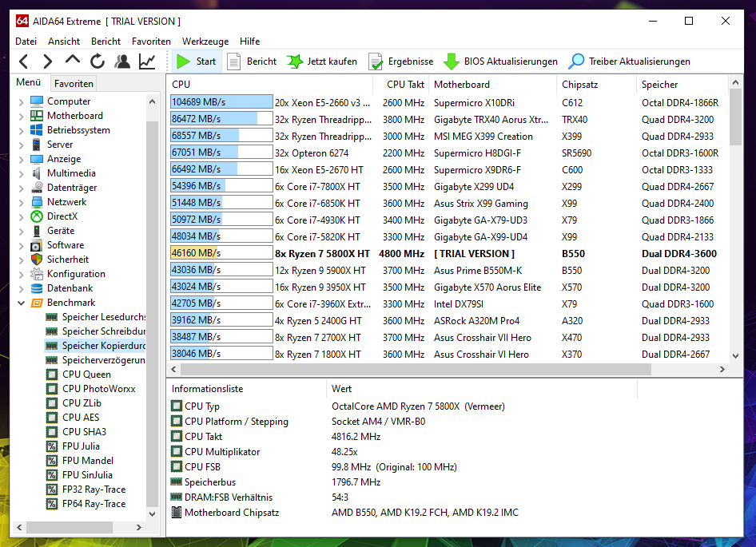The width and height of the screenshot is (756, 547).
Task: Expand the Motherboard tree node
Action: (22, 116)
